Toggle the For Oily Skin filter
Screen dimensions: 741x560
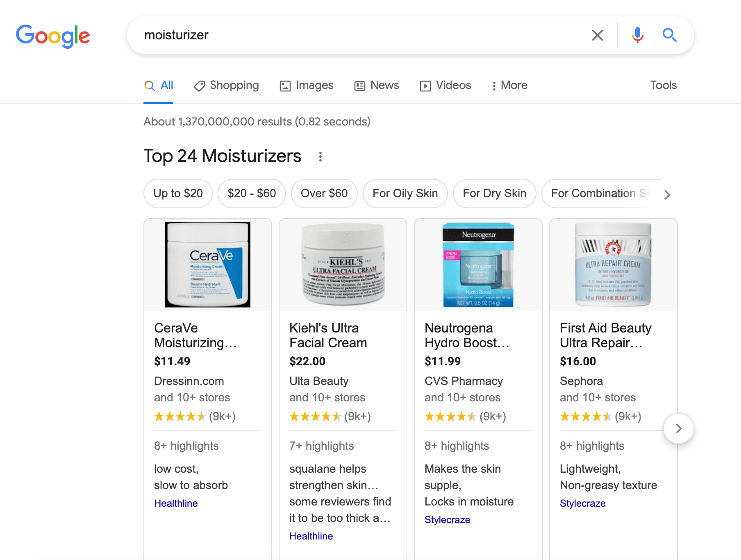(405, 193)
